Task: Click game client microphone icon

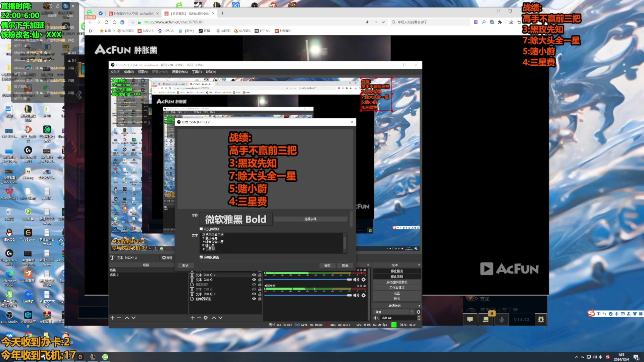Action: (x=501, y=319)
